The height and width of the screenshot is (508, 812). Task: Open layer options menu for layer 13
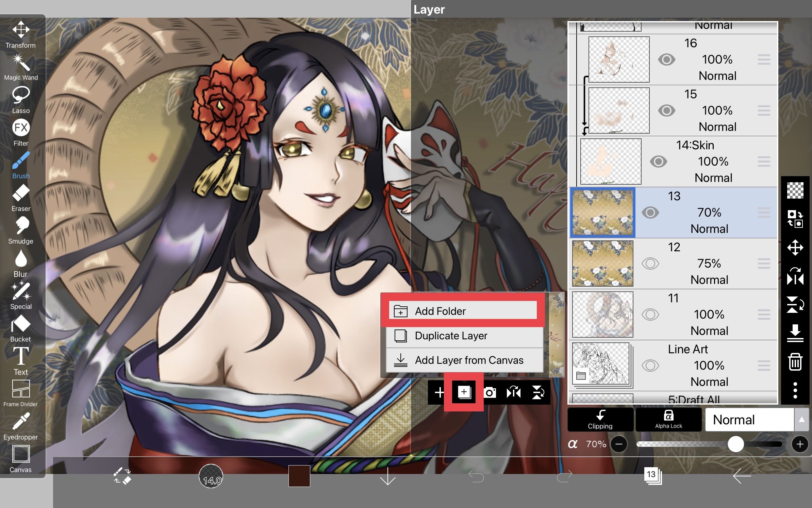764,213
